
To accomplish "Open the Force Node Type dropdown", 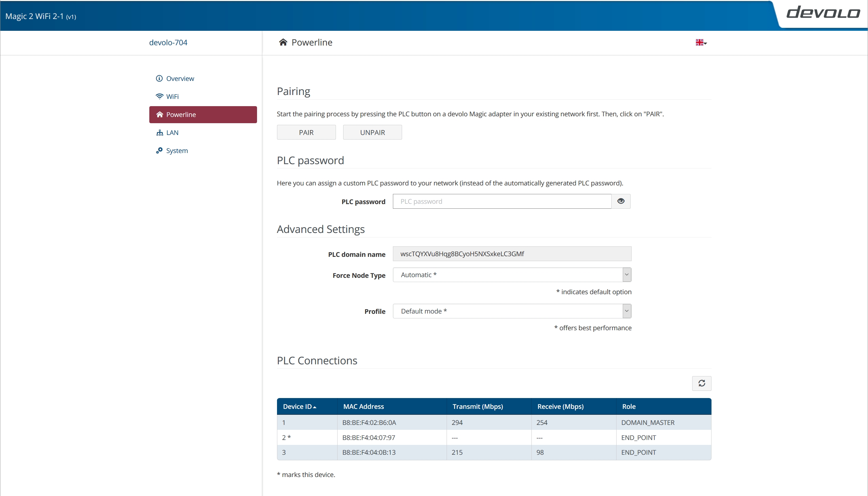I will 512,275.
